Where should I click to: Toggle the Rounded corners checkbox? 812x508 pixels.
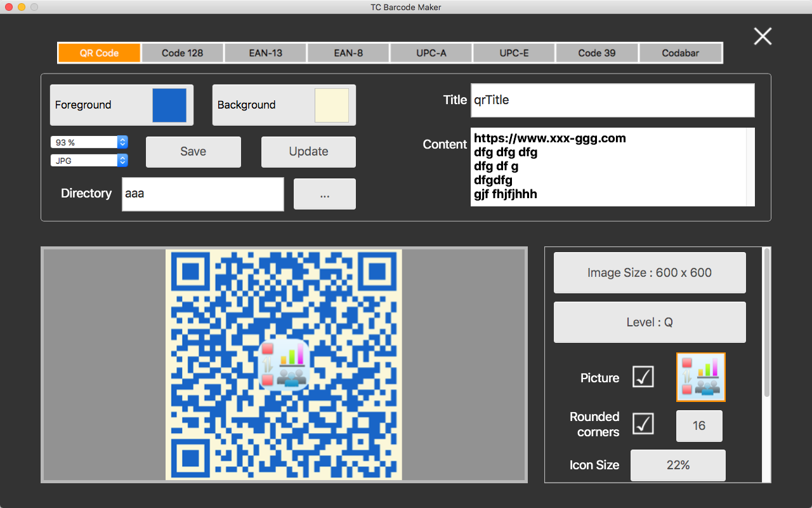coord(643,424)
